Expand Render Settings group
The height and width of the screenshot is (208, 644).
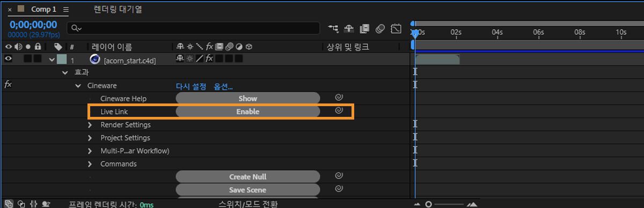point(91,125)
